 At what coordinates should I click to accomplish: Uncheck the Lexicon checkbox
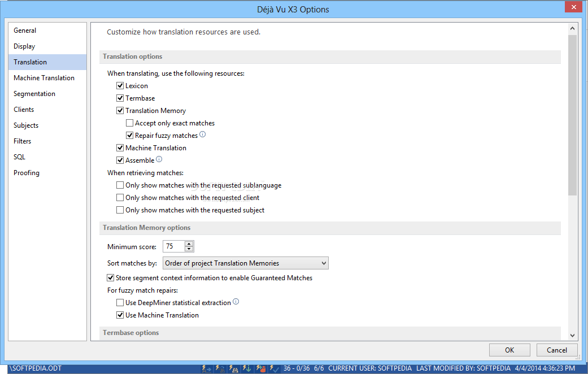tap(120, 85)
